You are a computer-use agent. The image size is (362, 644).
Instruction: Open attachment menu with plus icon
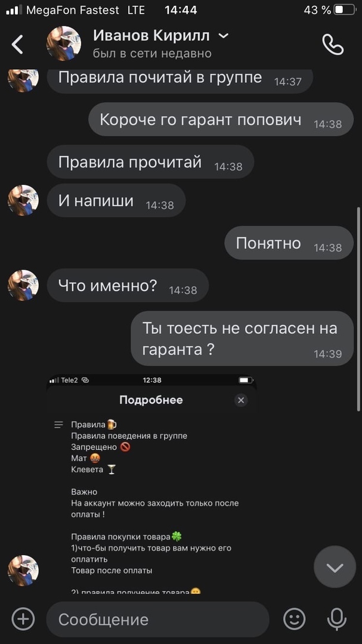23,619
